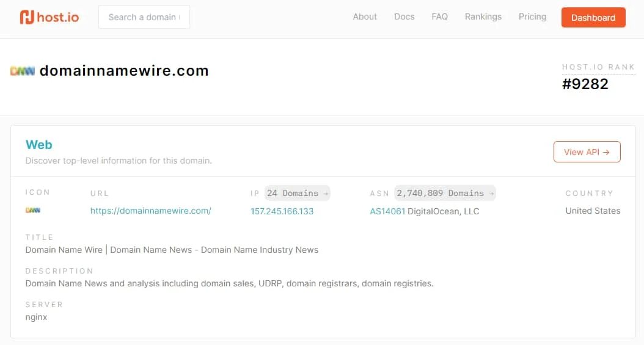Open the https://domainnamewire.com/ link

(151, 211)
